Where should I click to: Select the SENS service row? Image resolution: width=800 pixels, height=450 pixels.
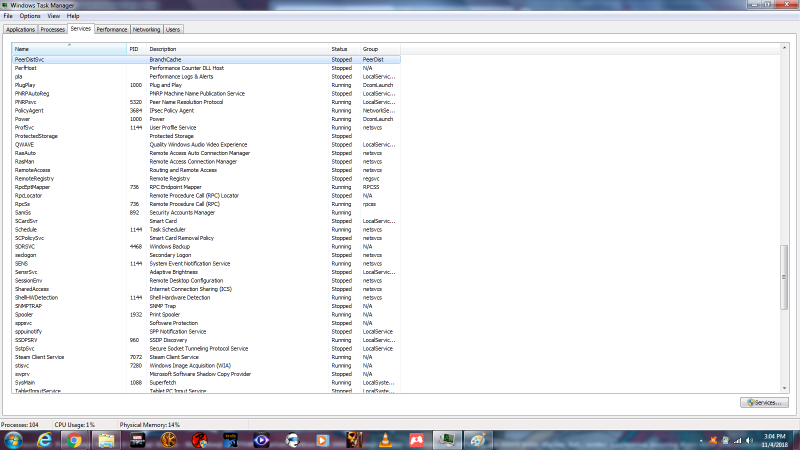[206, 264]
